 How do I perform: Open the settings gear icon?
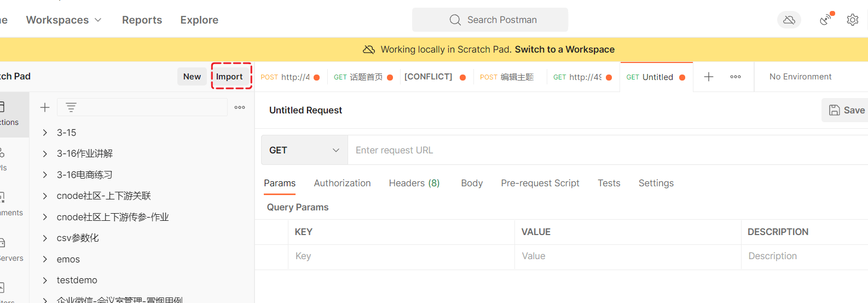coord(852,20)
